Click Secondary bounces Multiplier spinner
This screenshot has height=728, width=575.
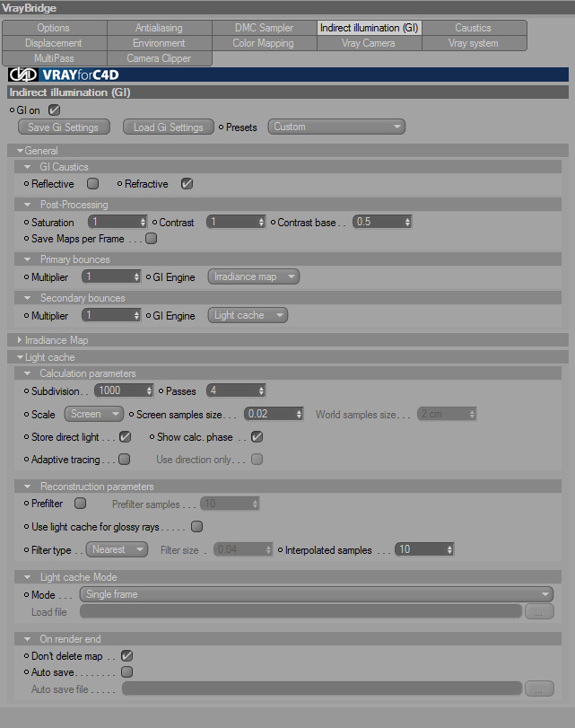pos(136,315)
